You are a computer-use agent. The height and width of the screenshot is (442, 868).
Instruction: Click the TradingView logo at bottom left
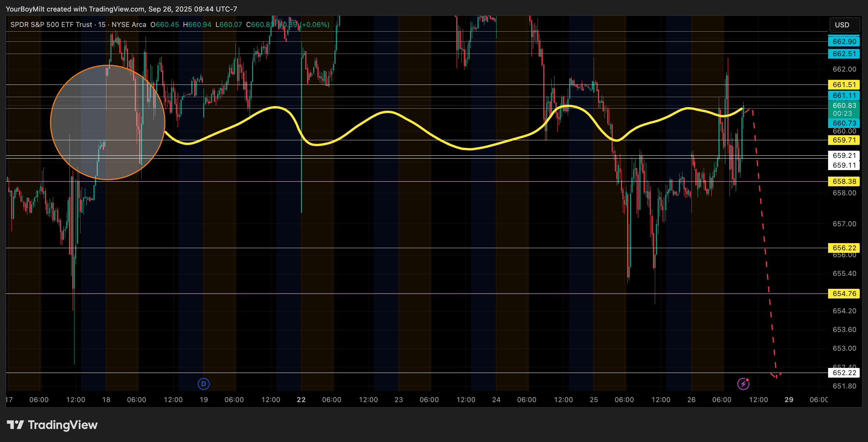coord(52,425)
